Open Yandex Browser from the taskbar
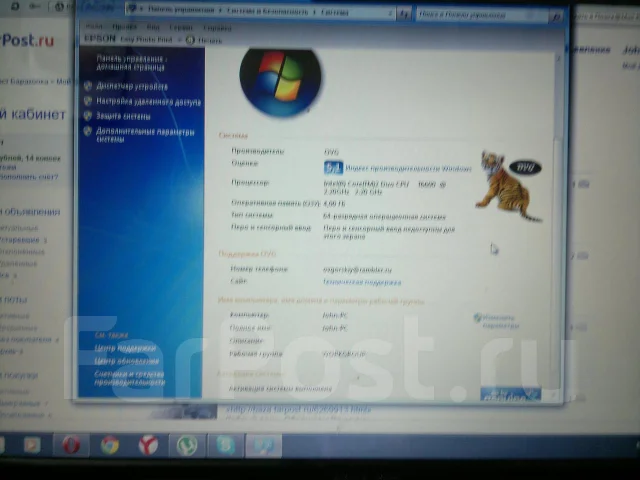The height and width of the screenshot is (480, 640). coord(148,445)
